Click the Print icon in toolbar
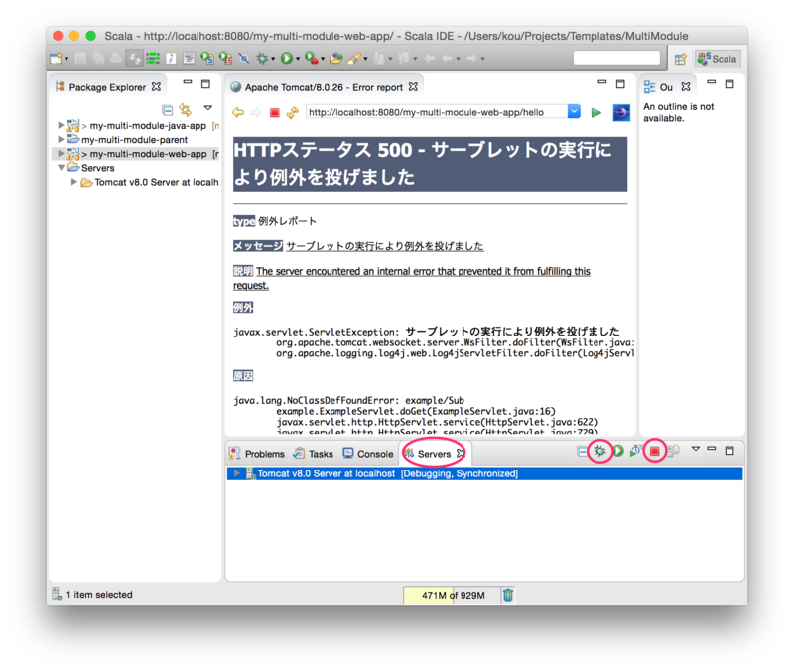 (116, 59)
